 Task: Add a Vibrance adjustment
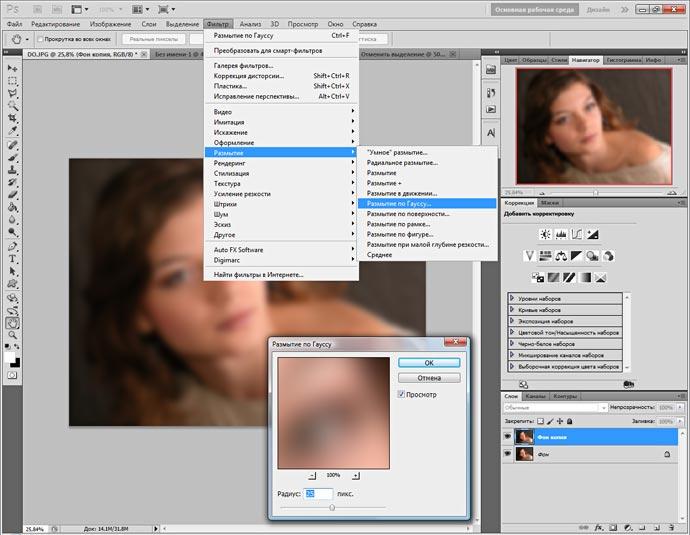(x=529, y=256)
